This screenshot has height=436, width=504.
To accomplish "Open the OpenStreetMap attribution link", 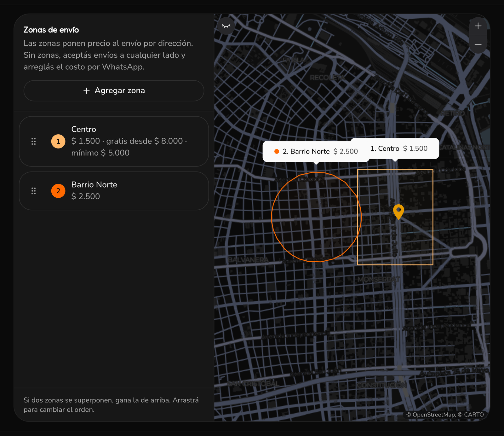I will pos(433,415).
